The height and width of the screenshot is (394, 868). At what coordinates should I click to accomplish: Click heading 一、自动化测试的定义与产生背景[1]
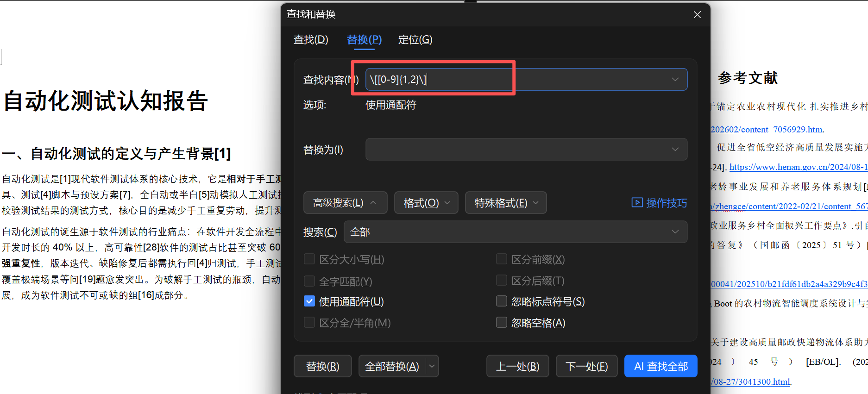(116, 153)
